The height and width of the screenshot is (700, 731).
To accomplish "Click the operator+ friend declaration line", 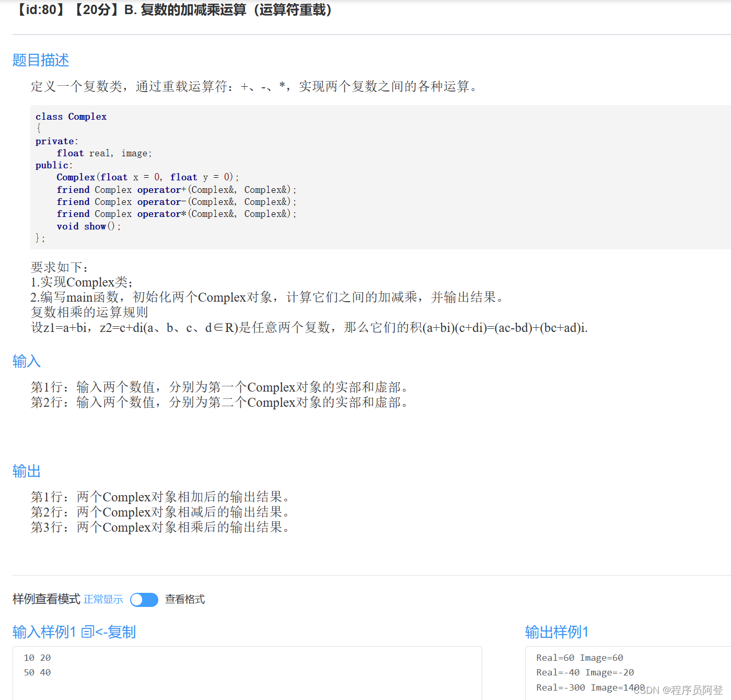I will 177,190.
